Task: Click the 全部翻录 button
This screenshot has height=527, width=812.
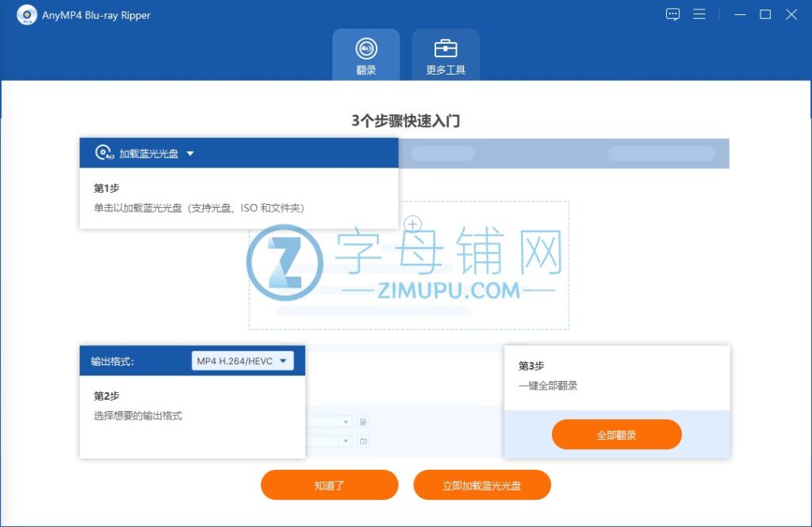Action: pyautogui.click(x=616, y=435)
